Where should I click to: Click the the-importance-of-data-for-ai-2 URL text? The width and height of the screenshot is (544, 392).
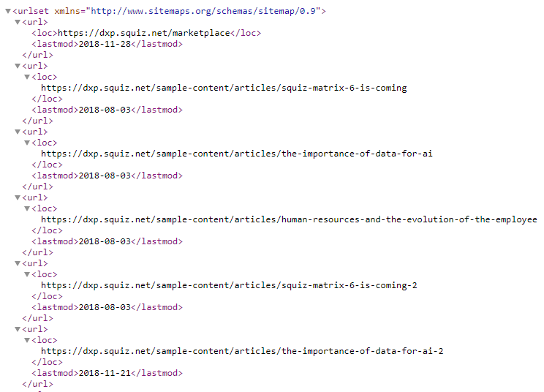(x=242, y=352)
